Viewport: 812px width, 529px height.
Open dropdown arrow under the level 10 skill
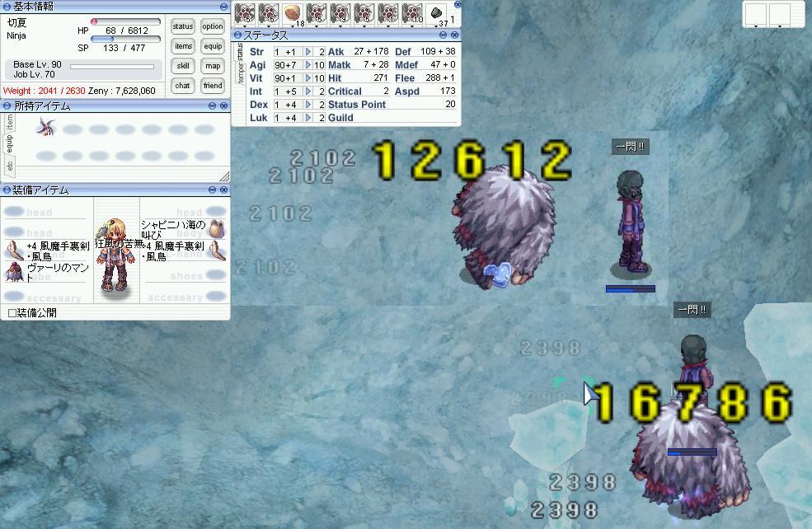pos(413,26)
